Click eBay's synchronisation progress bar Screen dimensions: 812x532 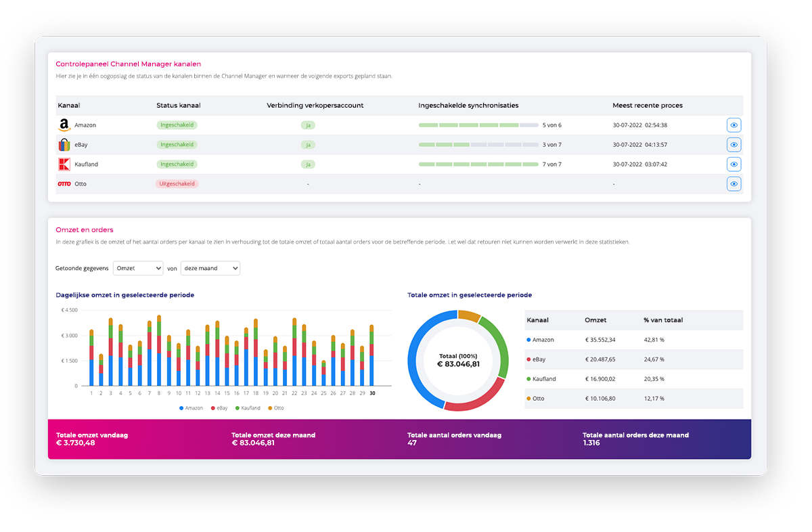pyautogui.click(x=478, y=145)
